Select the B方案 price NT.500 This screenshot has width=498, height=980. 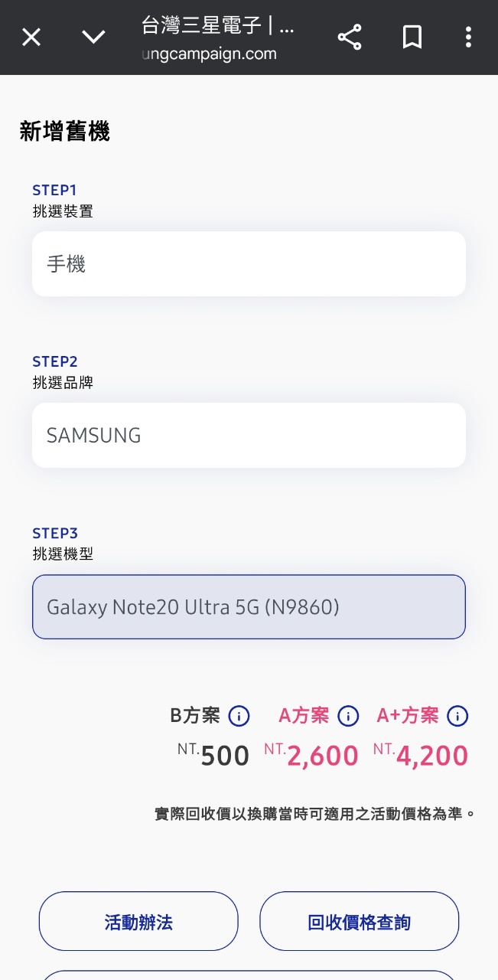213,755
